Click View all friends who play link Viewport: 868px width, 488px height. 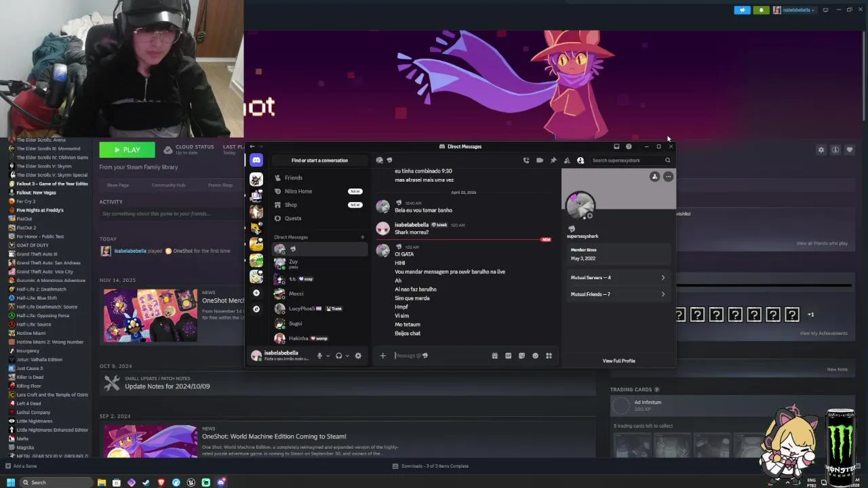point(822,243)
